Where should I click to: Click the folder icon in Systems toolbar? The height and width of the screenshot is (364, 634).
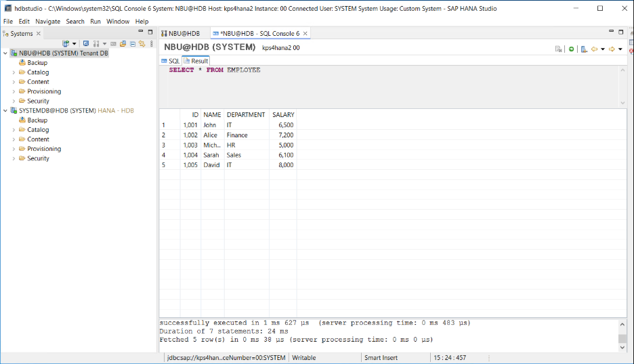click(x=123, y=43)
